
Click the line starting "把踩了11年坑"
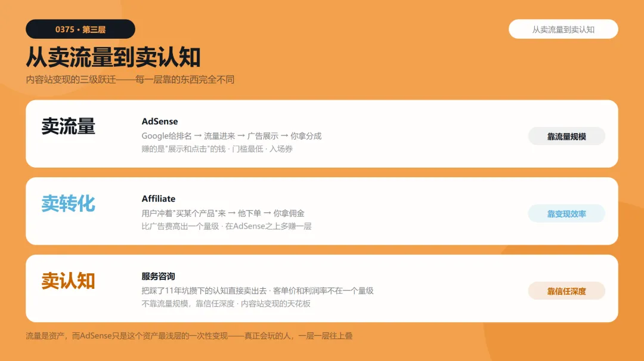(x=258, y=291)
